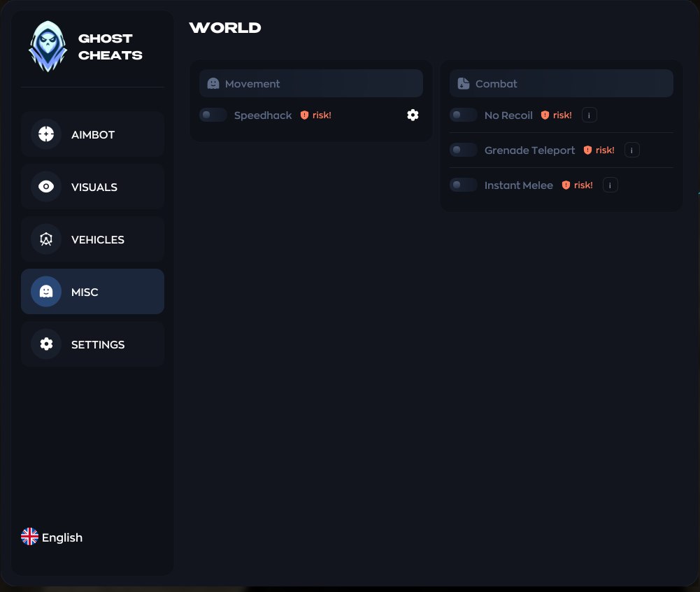Click the Combat section header
700x592 pixels.
tap(561, 83)
